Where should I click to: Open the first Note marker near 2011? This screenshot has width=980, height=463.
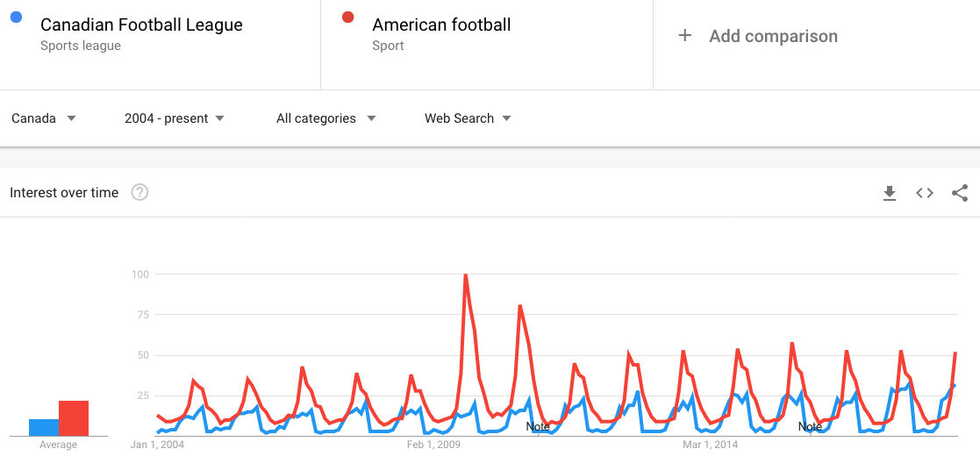coord(538,427)
